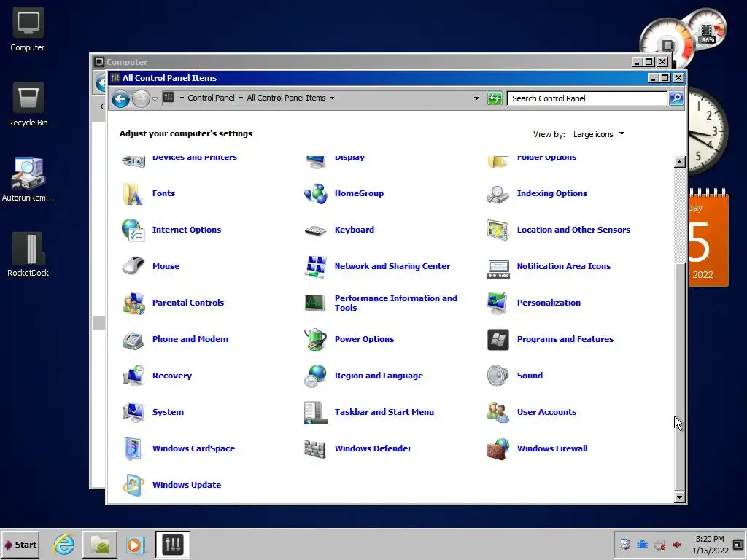Open the Power Options link
747x560 pixels.
click(x=364, y=339)
